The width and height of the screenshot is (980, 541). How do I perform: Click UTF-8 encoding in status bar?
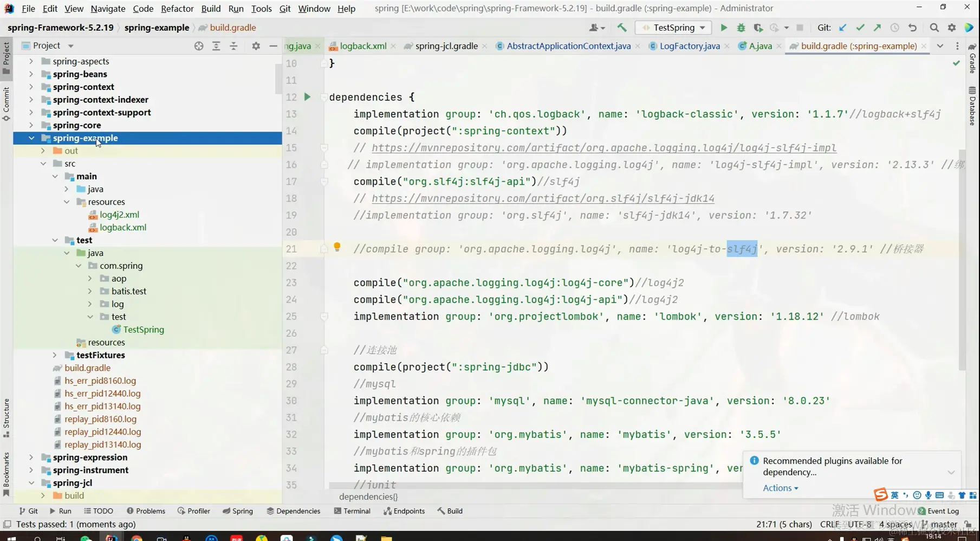click(x=860, y=524)
